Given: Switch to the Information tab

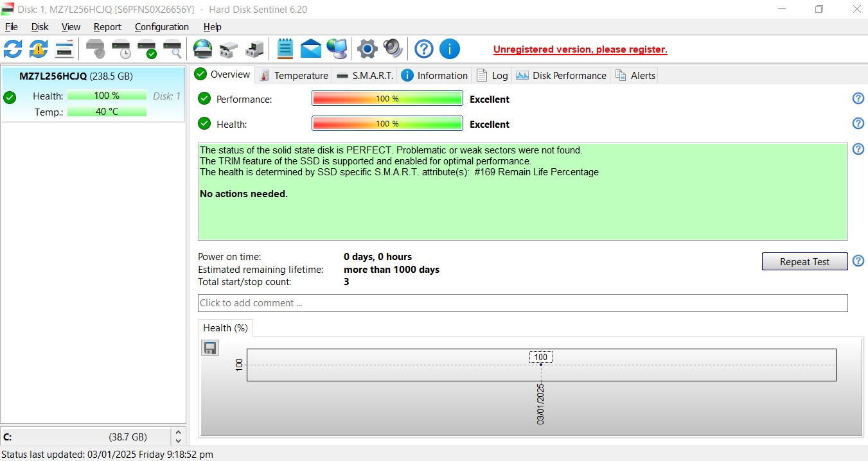Looking at the screenshot, I should tap(435, 75).
